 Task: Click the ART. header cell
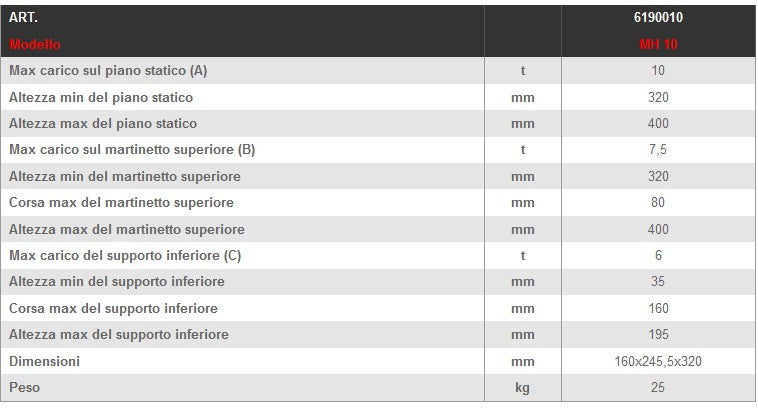(x=24, y=18)
